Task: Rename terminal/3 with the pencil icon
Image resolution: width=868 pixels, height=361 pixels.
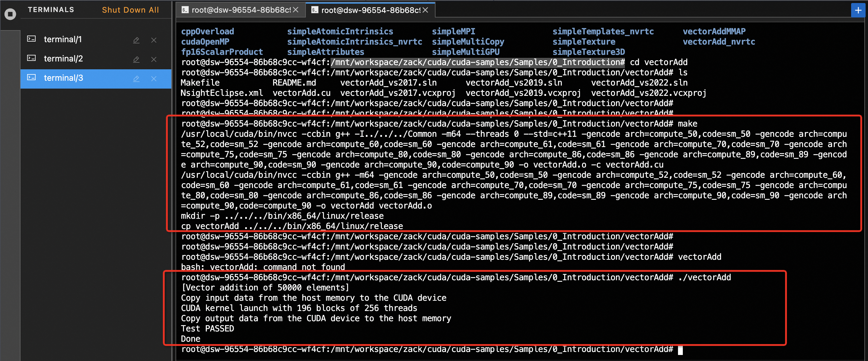Action: pyautogui.click(x=136, y=78)
